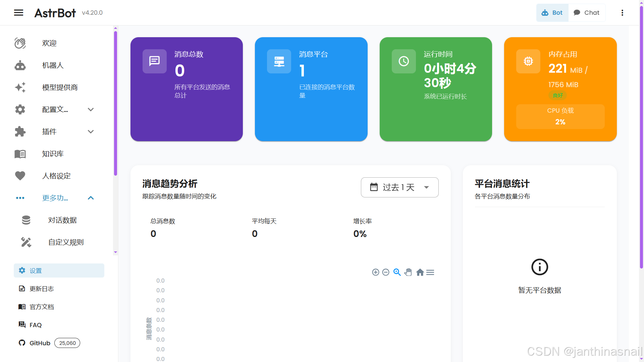Click the sidebar scroll up arrow

(115, 28)
